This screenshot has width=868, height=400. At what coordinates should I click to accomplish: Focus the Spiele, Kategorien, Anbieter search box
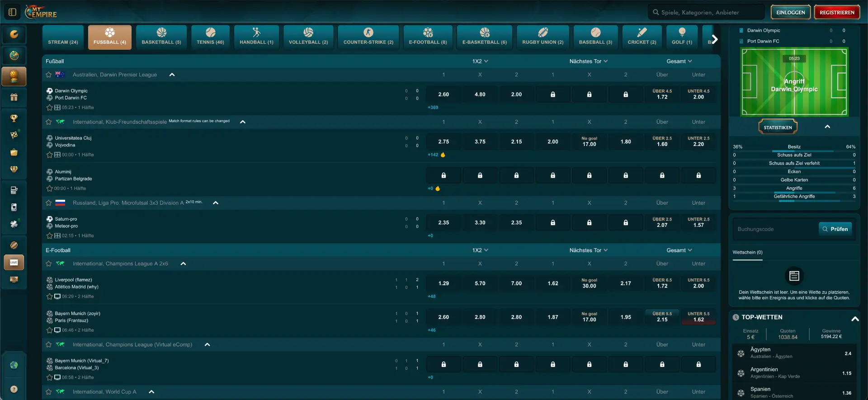pyautogui.click(x=706, y=12)
